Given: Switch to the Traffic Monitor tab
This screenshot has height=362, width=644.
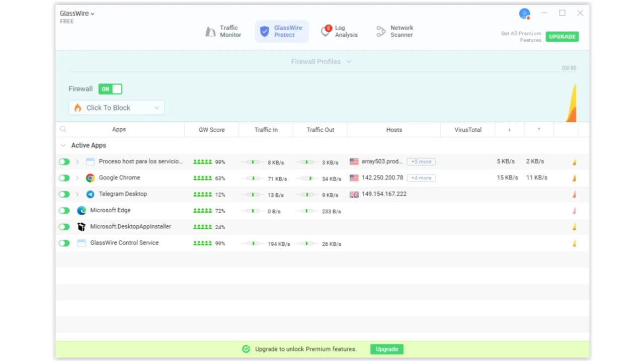Looking at the screenshot, I should pyautogui.click(x=224, y=32).
